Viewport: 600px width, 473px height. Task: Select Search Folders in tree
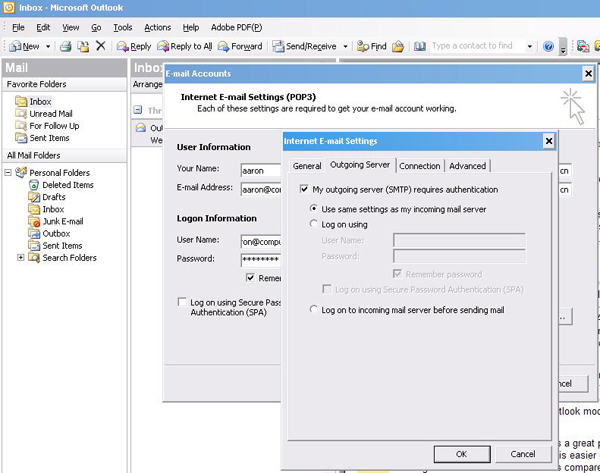[62, 258]
